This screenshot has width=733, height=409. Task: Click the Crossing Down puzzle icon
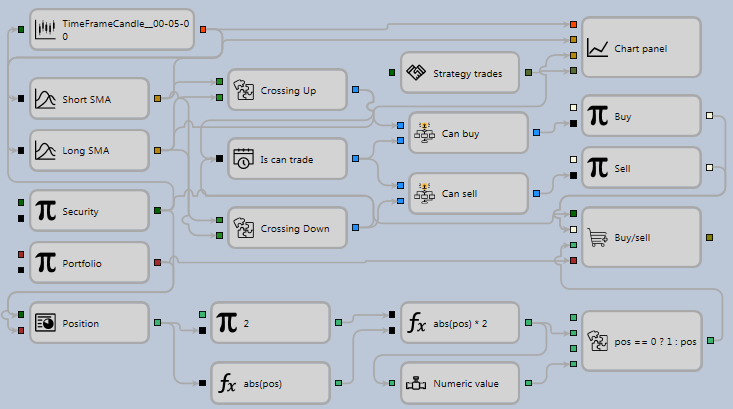tap(244, 228)
